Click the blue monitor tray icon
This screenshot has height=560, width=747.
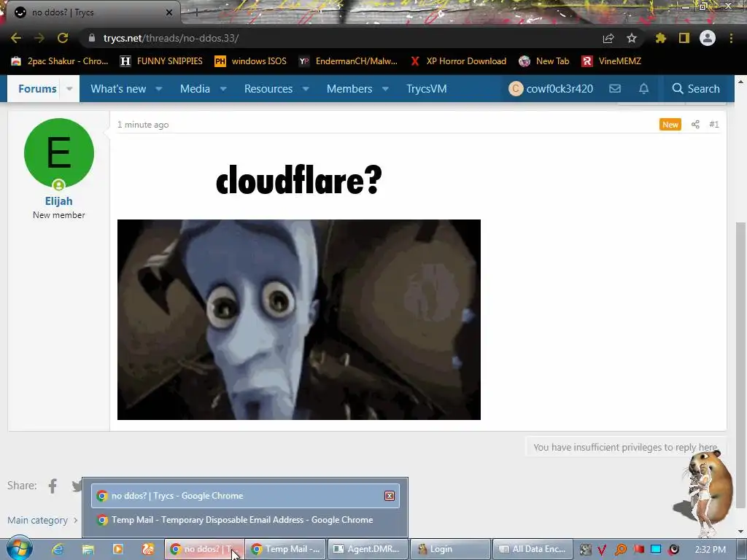656,549
